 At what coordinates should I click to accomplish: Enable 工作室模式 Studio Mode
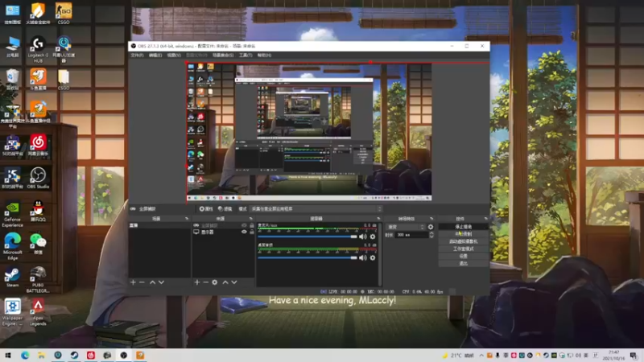pyautogui.click(x=464, y=249)
